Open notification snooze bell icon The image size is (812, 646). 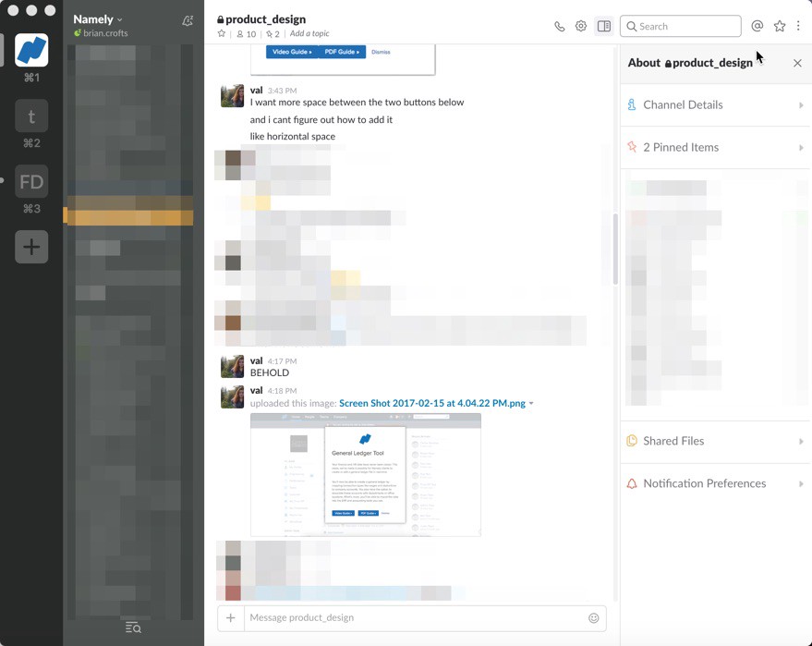tap(188, 20)
